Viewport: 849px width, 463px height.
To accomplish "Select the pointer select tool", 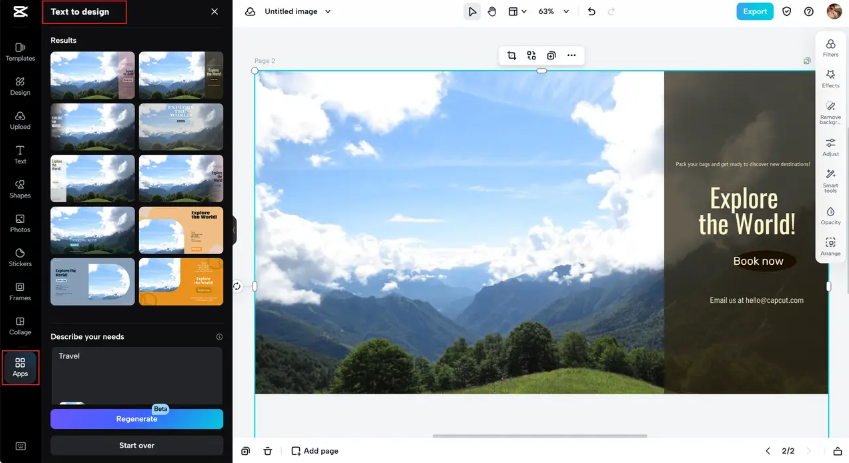I will tap(472, 11).
